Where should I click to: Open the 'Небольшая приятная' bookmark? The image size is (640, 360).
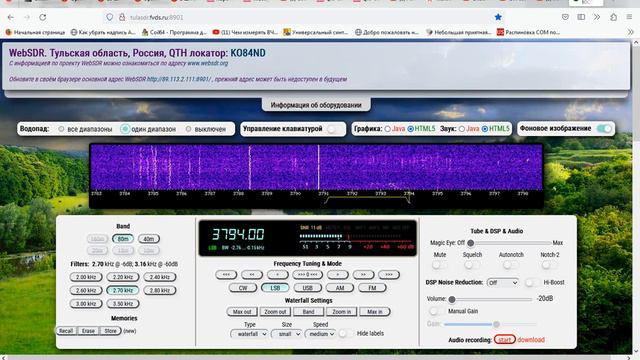(x=459, y=32)
